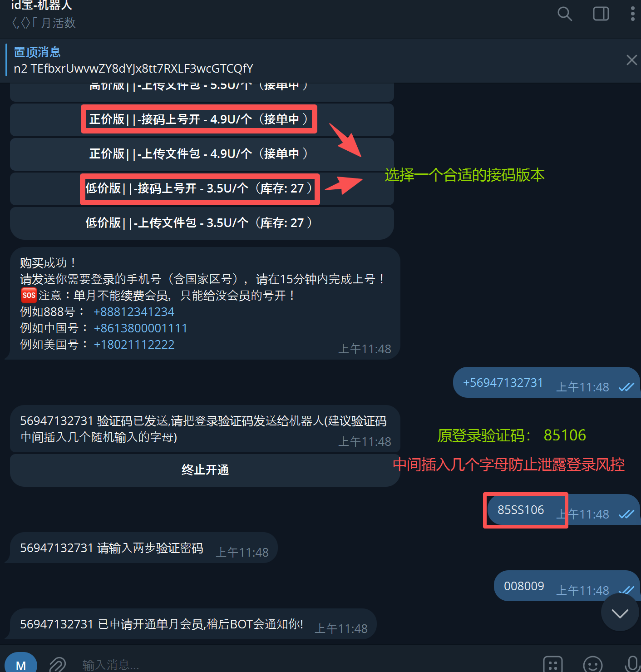Viewport: 641px width, 672px height.
Task: Click the M menu button beside input
Action: [21, 664]
